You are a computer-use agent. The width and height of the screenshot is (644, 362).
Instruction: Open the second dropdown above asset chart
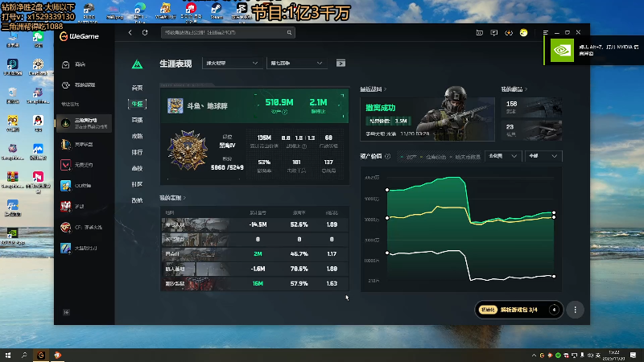543,156
